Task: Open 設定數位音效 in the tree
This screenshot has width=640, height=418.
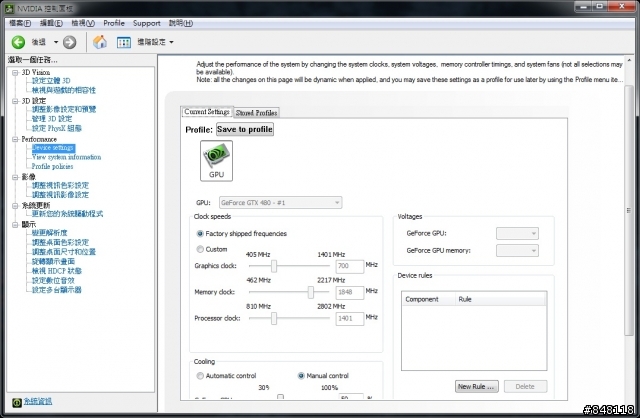Action: (53, 280)
